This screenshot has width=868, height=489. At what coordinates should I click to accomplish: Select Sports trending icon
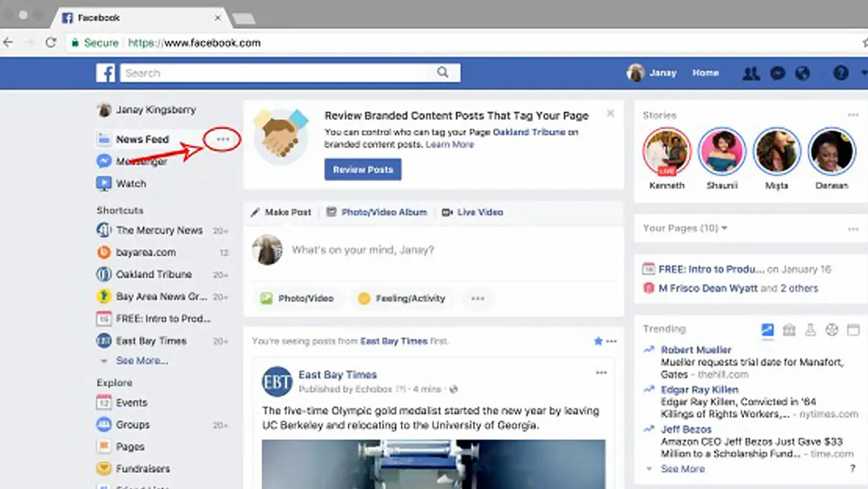coord(832,330)
